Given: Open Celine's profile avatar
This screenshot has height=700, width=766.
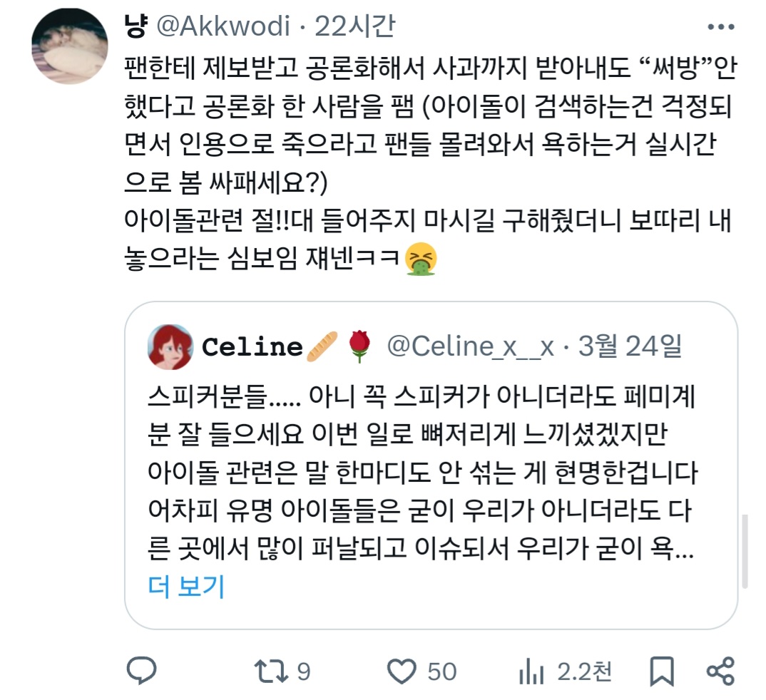Looking at the screenshot, I should (170, 347).
